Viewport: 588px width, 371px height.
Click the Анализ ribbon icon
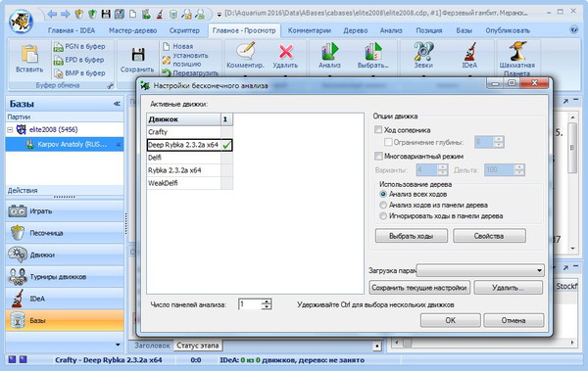click(x=329, y=52)
